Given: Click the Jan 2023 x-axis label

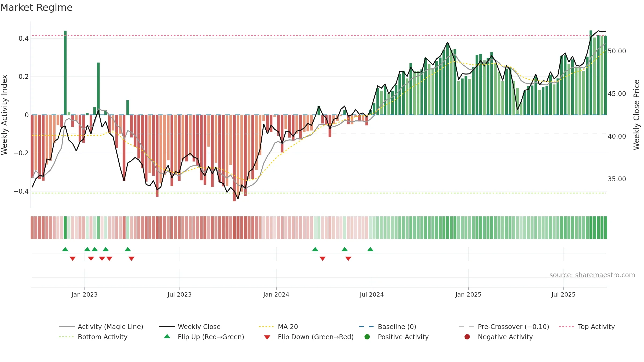Looking at the screenshot, I should [x=85, y=295].
